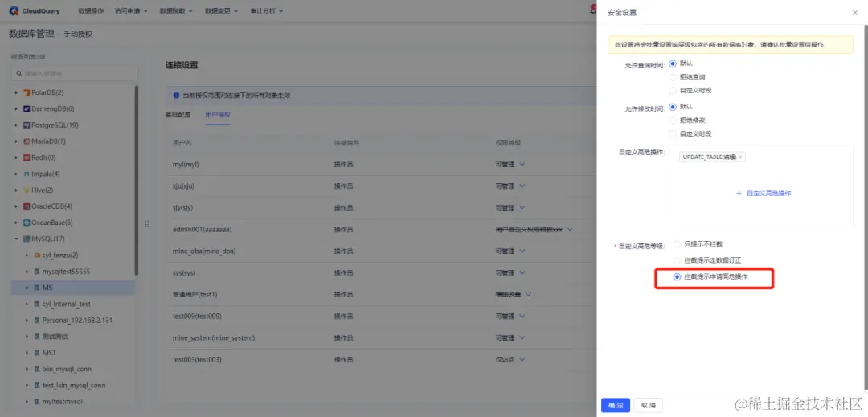Click the panel splitter handle dots
868x417 pixels.
(x=147, y=223)
